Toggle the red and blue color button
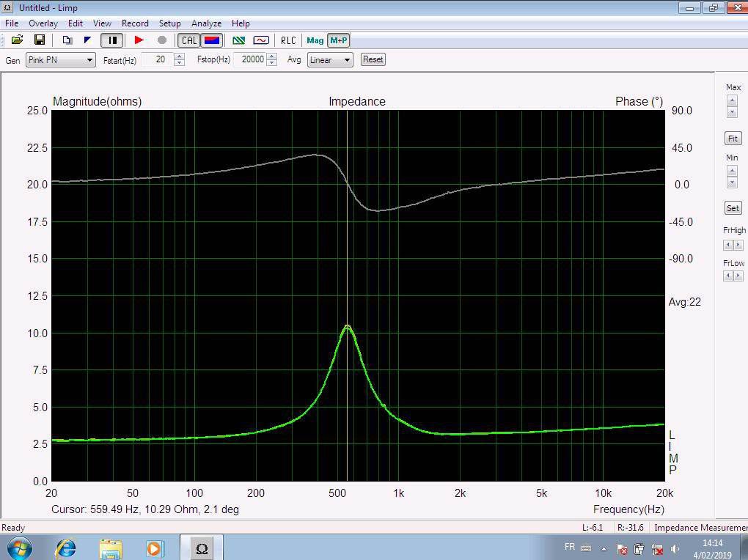 tap(212, 40)
